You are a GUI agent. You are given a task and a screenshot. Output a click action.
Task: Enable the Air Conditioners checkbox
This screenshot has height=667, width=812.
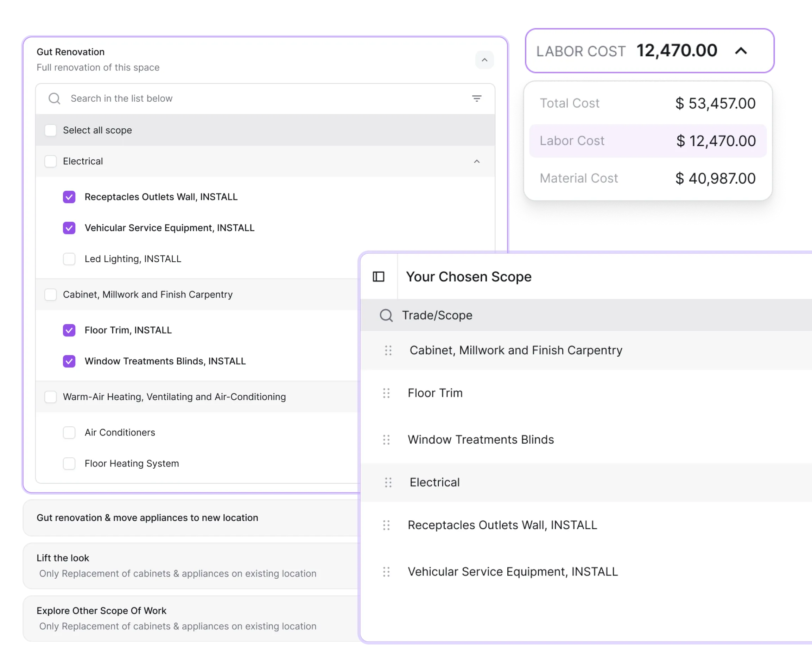(x=69, y=433)
